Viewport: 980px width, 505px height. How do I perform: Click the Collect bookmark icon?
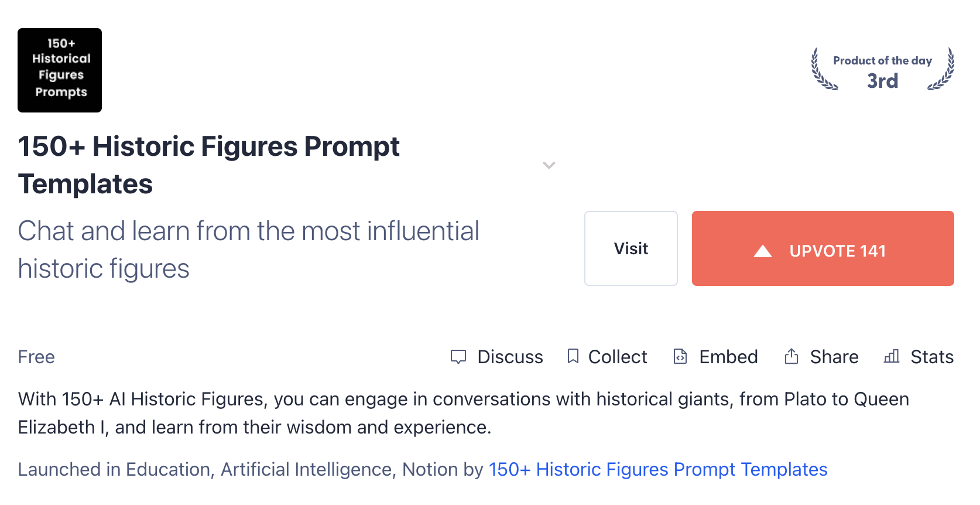pos(573,356)
